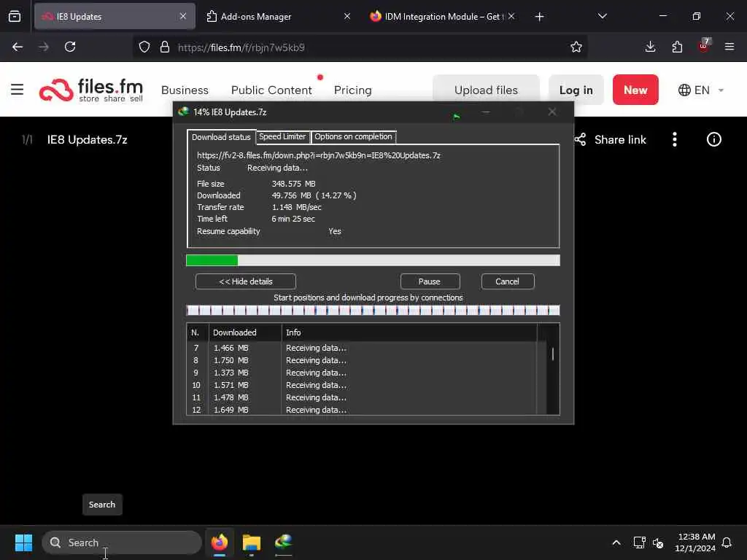Open Internet Download Manager from taskbar
This screenshot has width=747, height=560.
284,542
